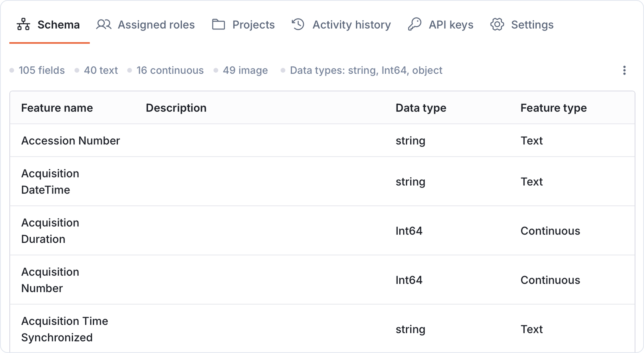
Task: Click string data type for Acquisition Time Synchronized
Action: coord(410,329)
